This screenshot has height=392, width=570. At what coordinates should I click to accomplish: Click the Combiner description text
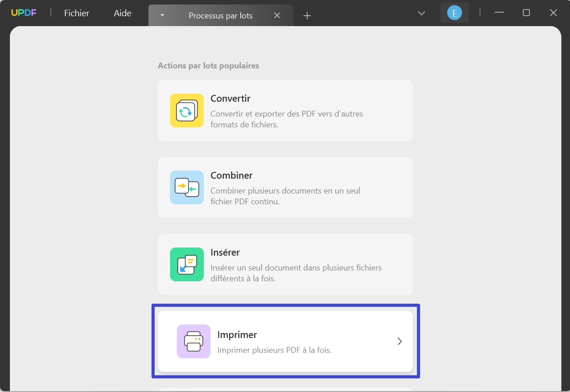[x=285, y=196]
